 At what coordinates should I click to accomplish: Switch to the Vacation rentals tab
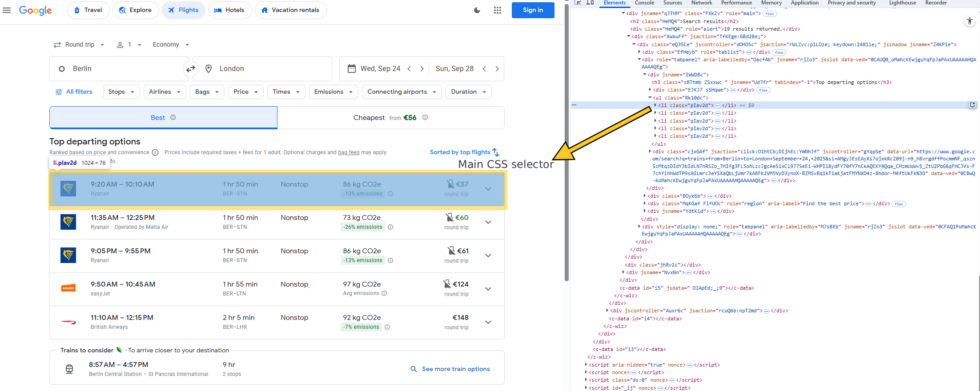290,10
